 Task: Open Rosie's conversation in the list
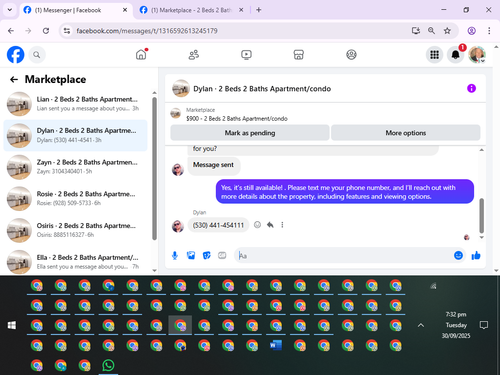click(75, 199)
